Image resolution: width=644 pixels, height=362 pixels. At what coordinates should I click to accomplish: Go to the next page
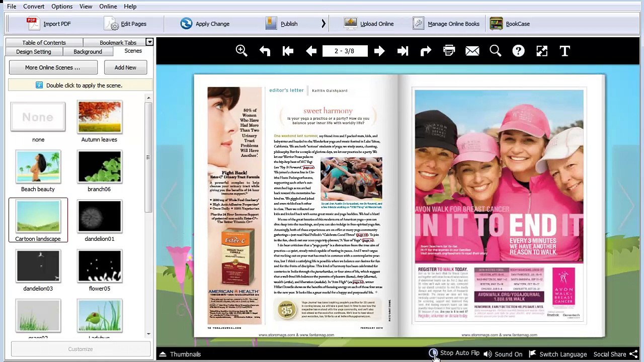[379, 51]
